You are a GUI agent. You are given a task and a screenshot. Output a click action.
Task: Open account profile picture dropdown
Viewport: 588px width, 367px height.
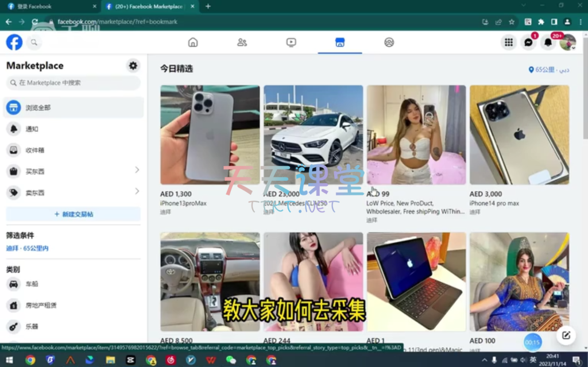(567, 43)
